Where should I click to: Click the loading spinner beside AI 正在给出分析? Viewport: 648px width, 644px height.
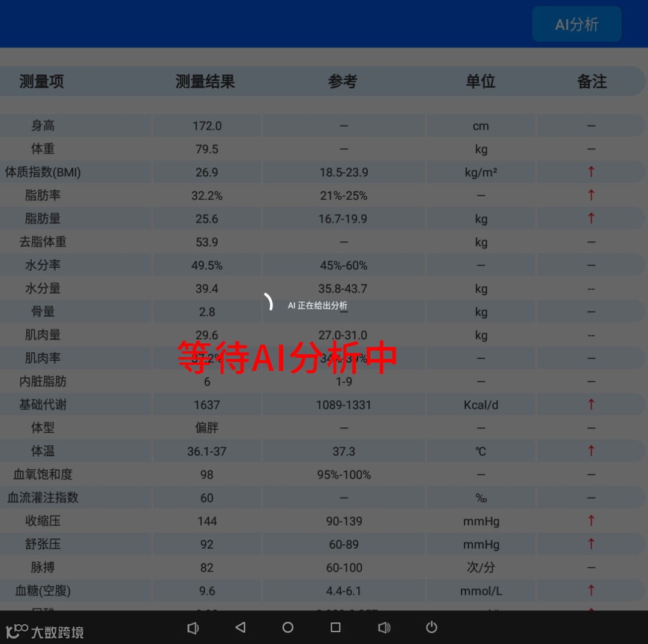tap(269, 301)
